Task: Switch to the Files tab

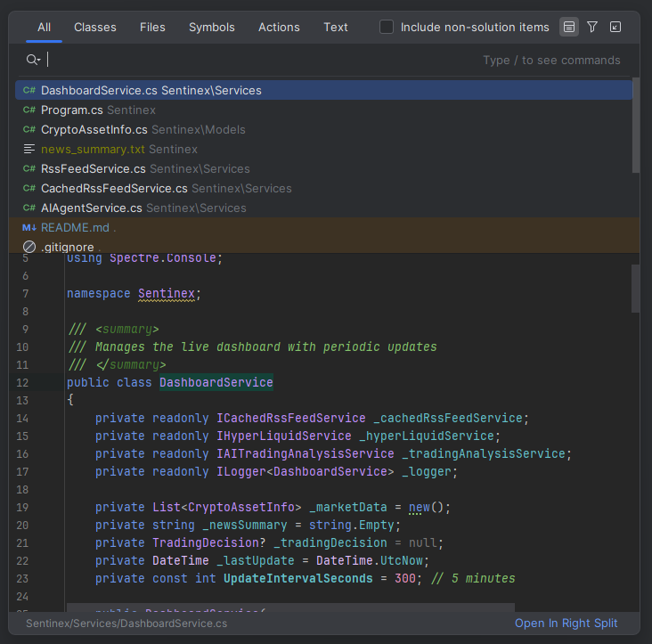Action: click(x=152, y=27)
